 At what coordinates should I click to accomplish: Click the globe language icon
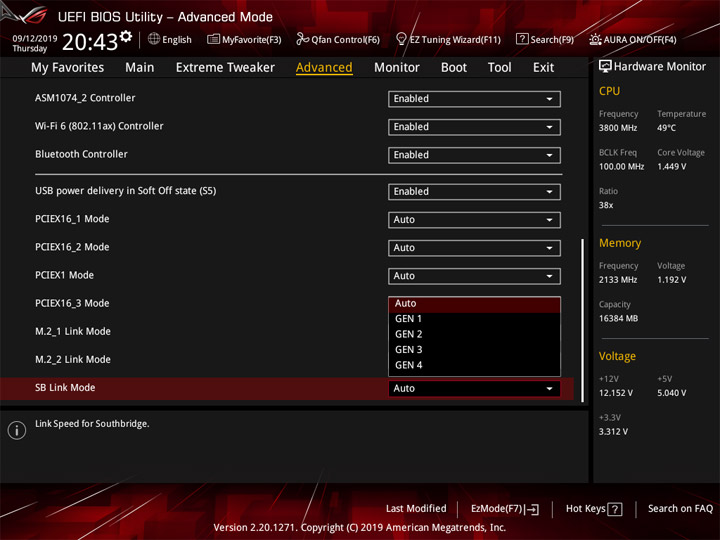click(154, 39)
